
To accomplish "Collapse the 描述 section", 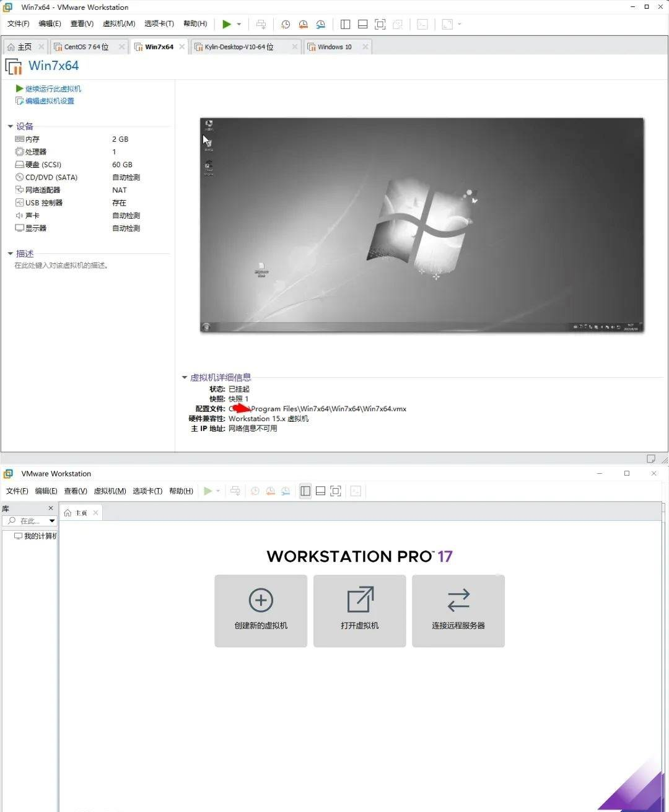I will point(11,253).
